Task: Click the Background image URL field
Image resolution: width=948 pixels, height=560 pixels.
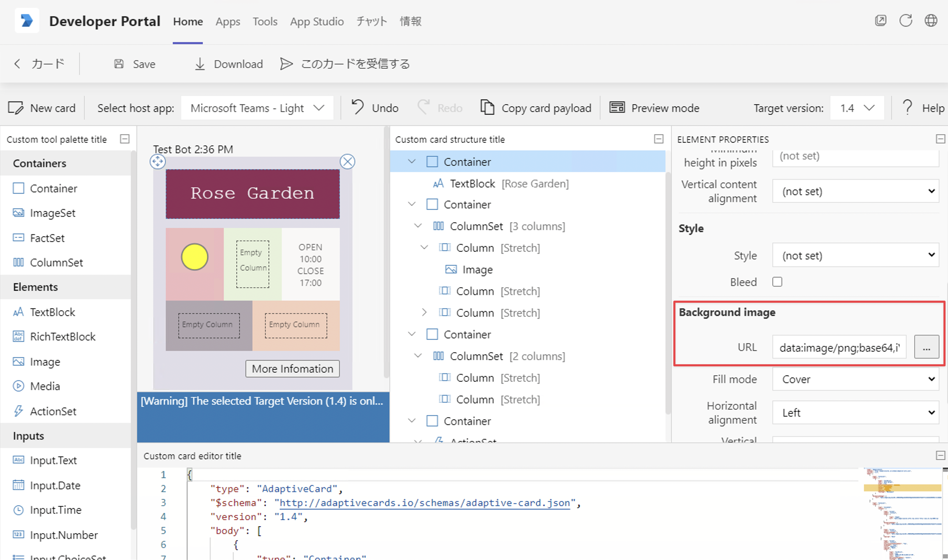Action: tap(839, 347)
